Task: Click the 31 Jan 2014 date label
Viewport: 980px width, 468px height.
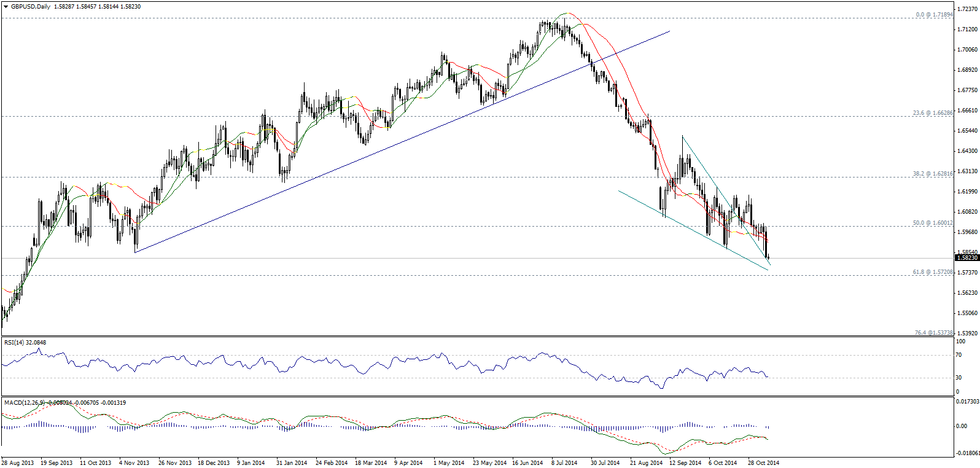Action: tap(291, 462)
